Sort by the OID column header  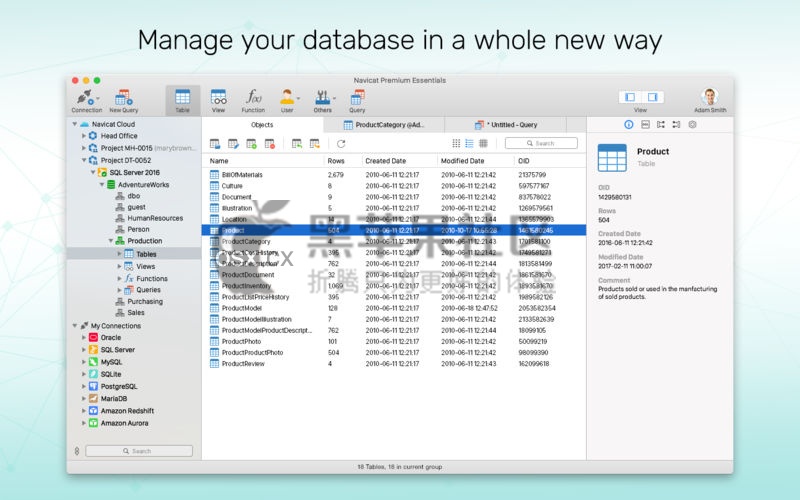point(549,161)
